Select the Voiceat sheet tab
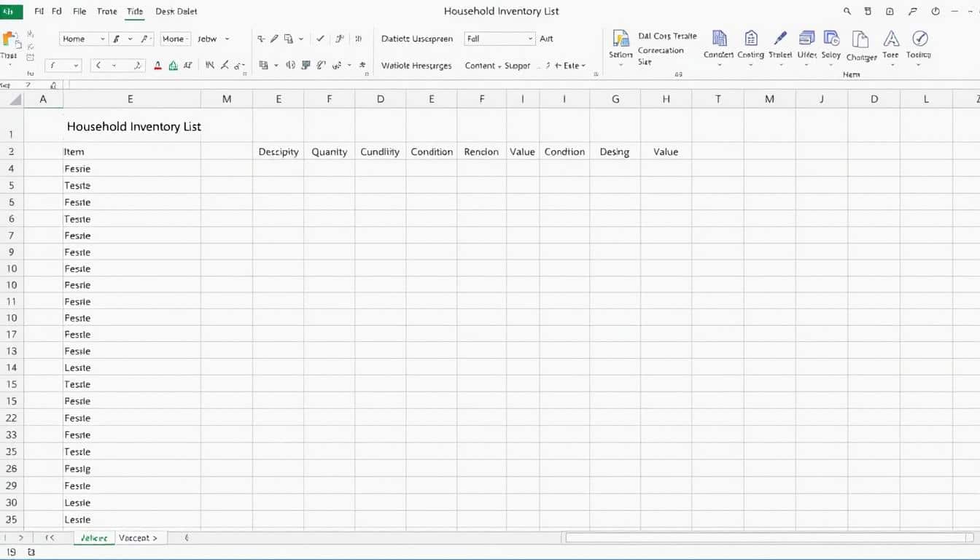The image size is (980, 560). coord(138,538)
